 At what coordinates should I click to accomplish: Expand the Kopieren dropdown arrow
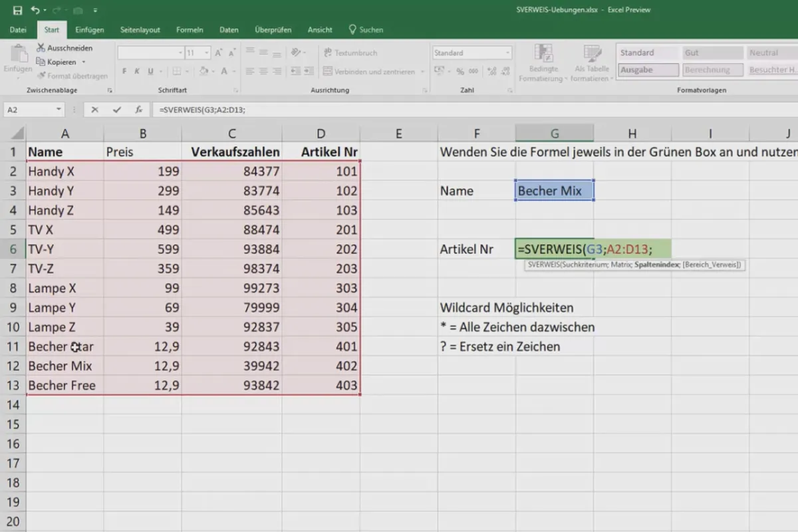pyautogui.click(x=84, y=62)
